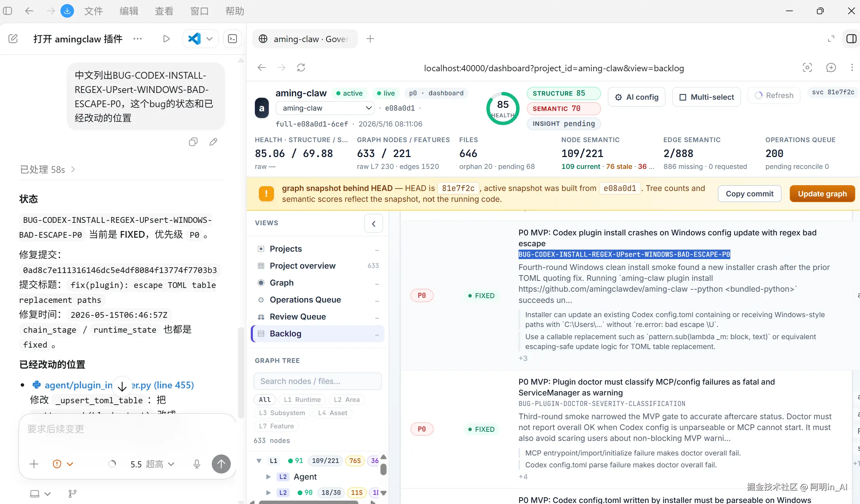860x504 pixels.
Task: Expand the L2 node showing 18/30
Action: pos(268,493)
